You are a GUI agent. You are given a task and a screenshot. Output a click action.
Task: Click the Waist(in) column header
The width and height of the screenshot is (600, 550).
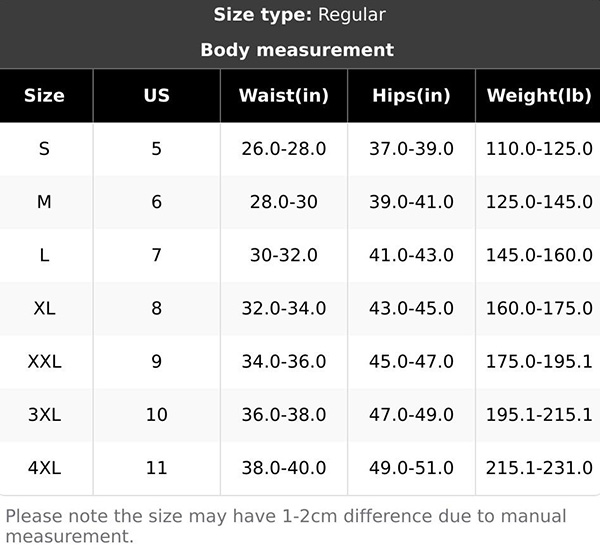coord(284,95)
